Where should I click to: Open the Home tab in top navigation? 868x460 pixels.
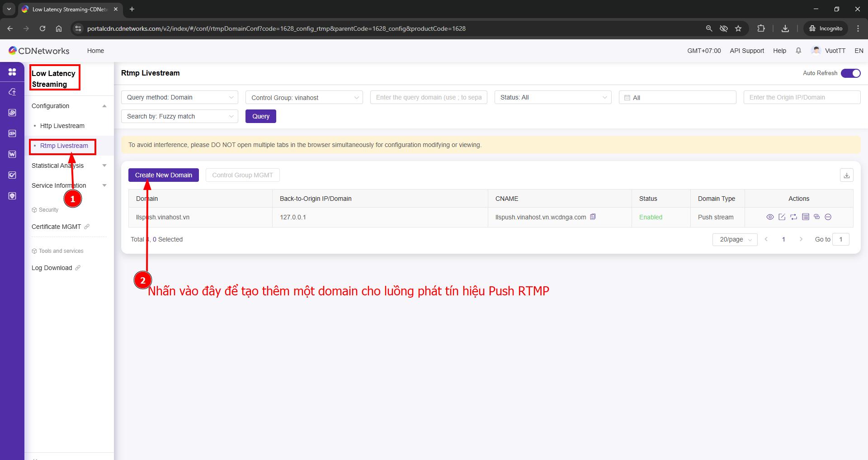pos(95,51)
